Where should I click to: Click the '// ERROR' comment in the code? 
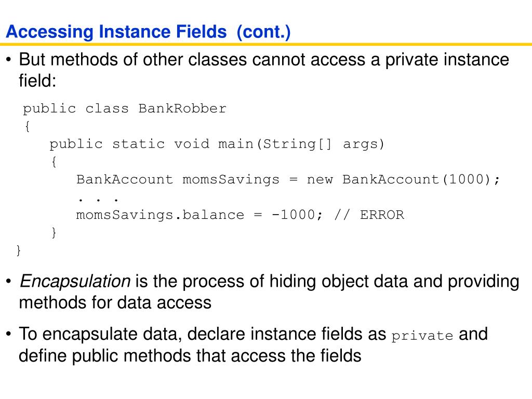369,215
